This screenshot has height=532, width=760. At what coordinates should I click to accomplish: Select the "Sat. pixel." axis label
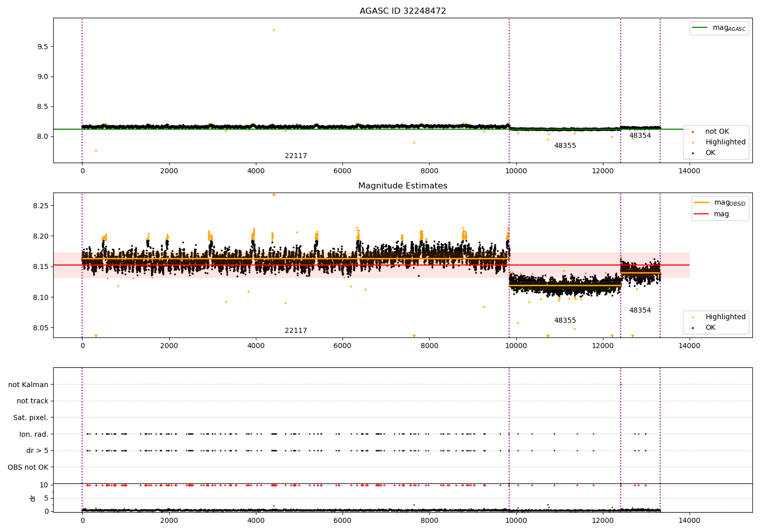(x=31, y=417)
